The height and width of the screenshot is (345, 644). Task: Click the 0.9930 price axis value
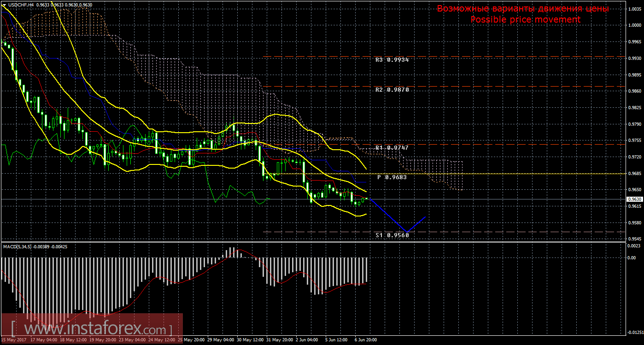pos(635,58)
